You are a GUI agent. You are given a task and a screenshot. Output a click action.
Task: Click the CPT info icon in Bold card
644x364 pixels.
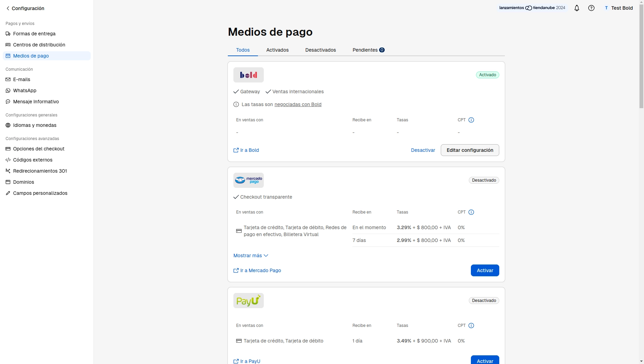(x=471, y=120)
